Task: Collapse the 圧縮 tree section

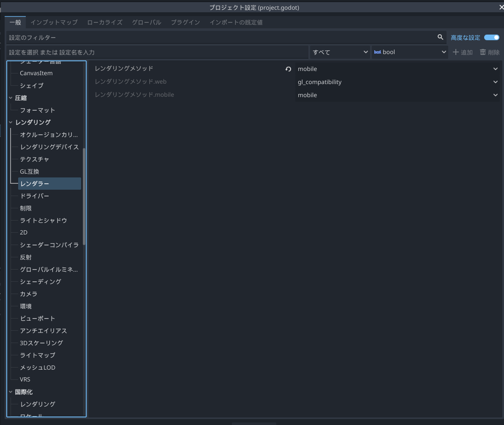Action: (x=11, y=98)
